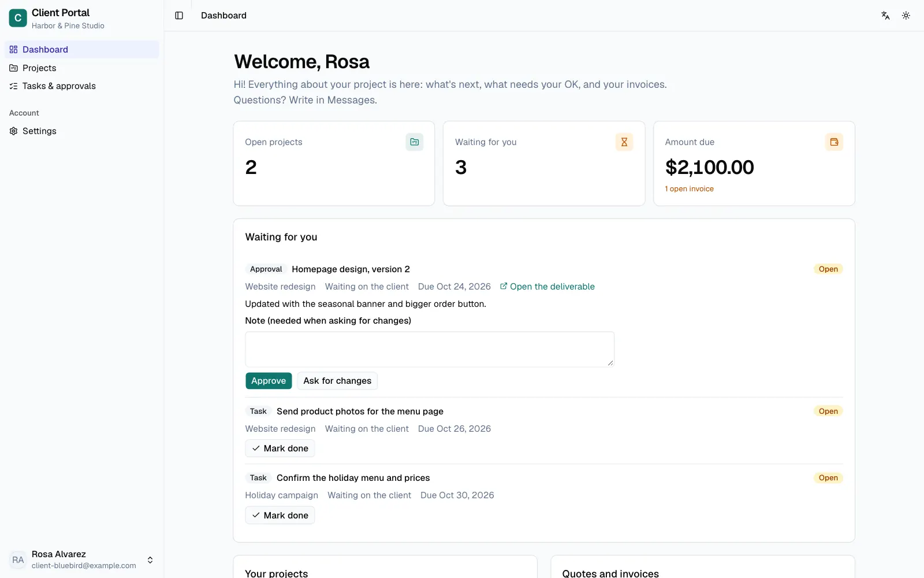
Task: Click the Due Oct 24, 2026 date
Action: pos(454,287)
